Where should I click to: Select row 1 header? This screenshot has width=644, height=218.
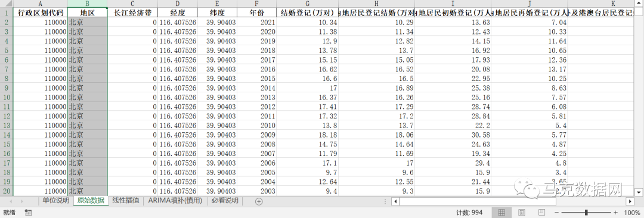[x=7, y=13]
